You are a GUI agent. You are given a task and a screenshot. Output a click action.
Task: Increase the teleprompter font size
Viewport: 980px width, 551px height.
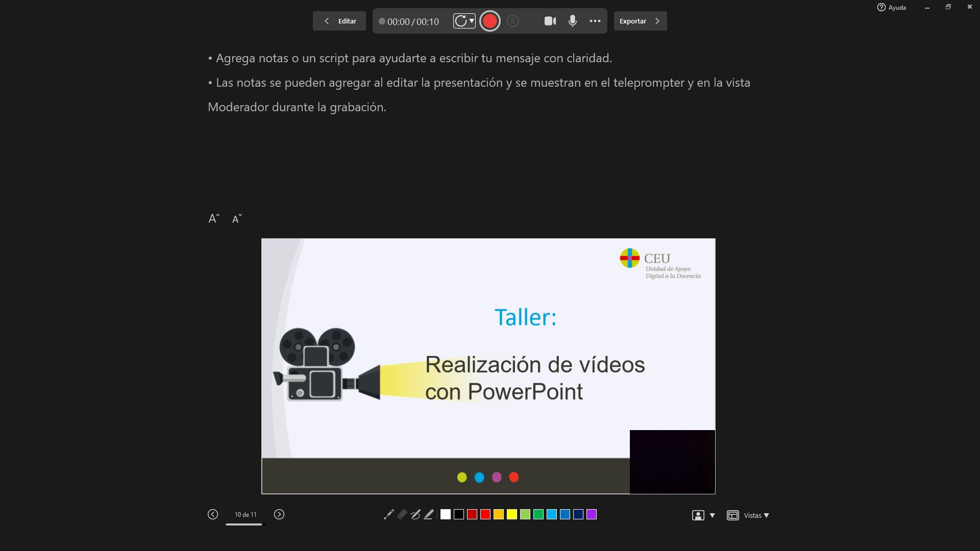click(214, 218)
